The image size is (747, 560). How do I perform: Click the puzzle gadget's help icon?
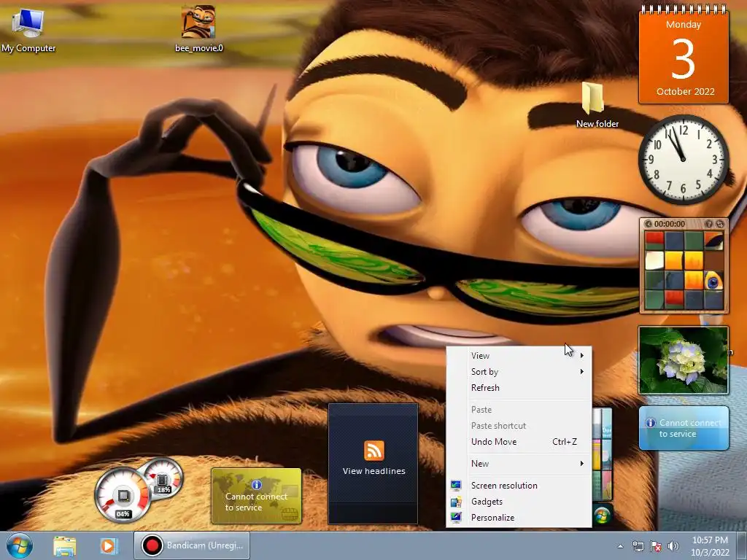tap(709, 224)
